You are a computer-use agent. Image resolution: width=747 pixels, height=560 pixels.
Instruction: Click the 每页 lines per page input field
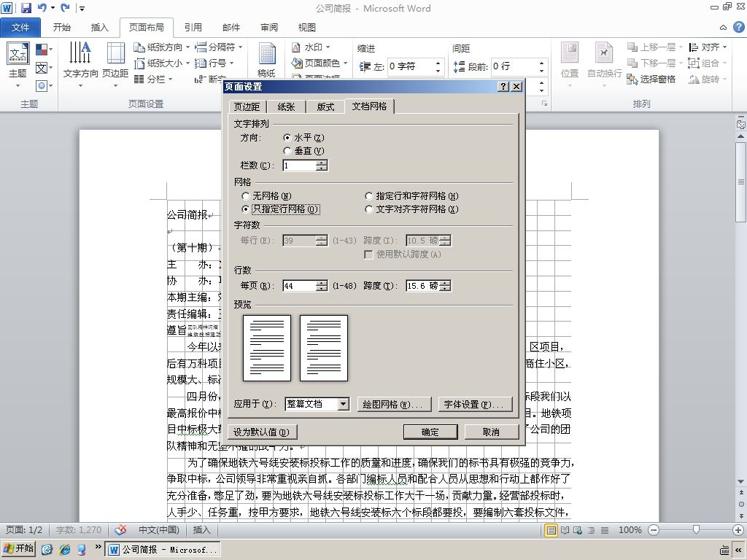[300, 286]
